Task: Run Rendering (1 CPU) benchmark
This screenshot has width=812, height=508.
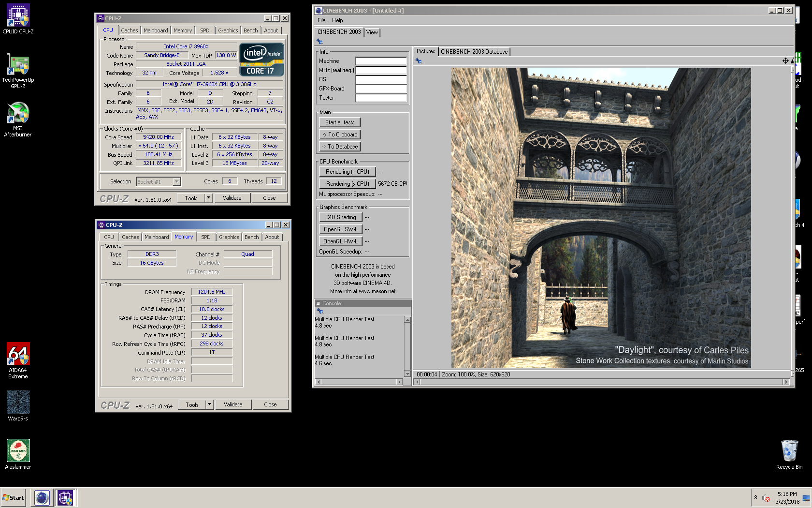Action: coord(348,172)
